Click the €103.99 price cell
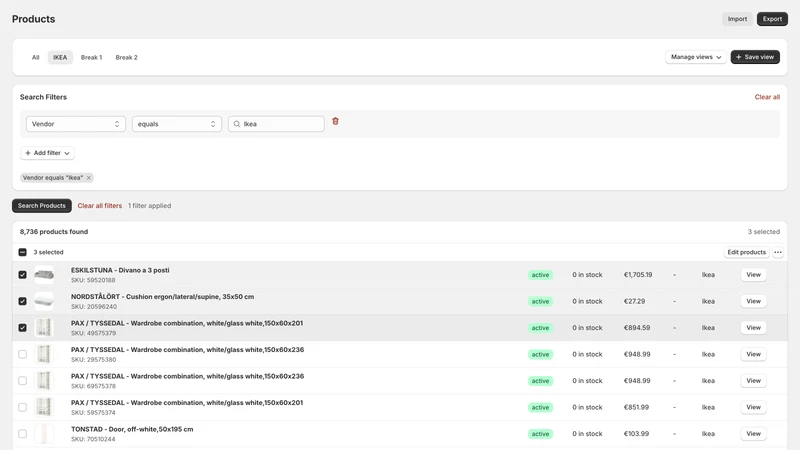Image resolution: width=800 pixels, height=450 pixels. click(636, 434)
